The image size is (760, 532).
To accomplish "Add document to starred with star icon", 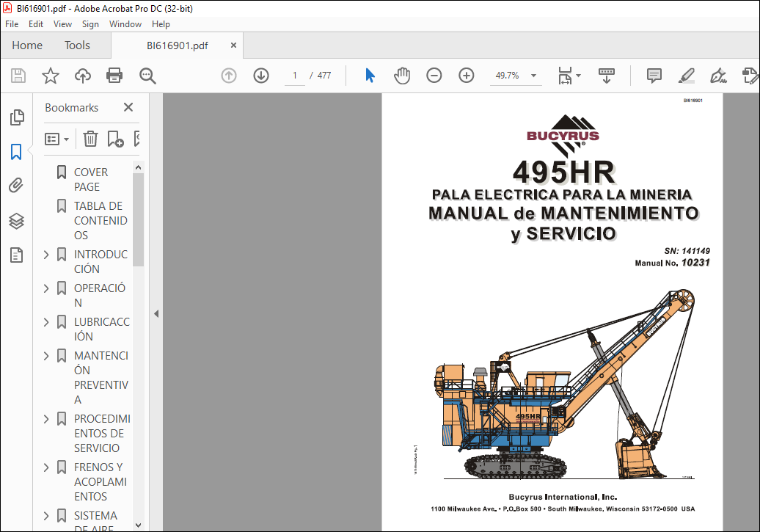I will [x=51, y=76].
